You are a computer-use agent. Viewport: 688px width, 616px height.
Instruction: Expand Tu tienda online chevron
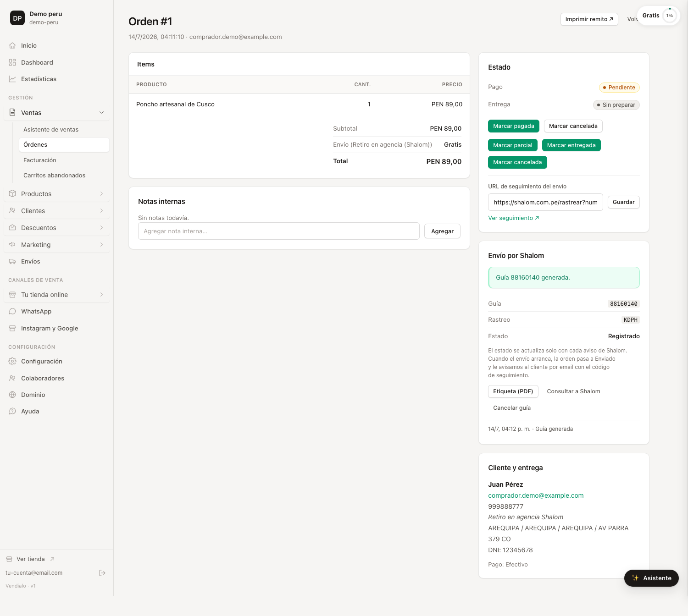[x=102, y=295]
